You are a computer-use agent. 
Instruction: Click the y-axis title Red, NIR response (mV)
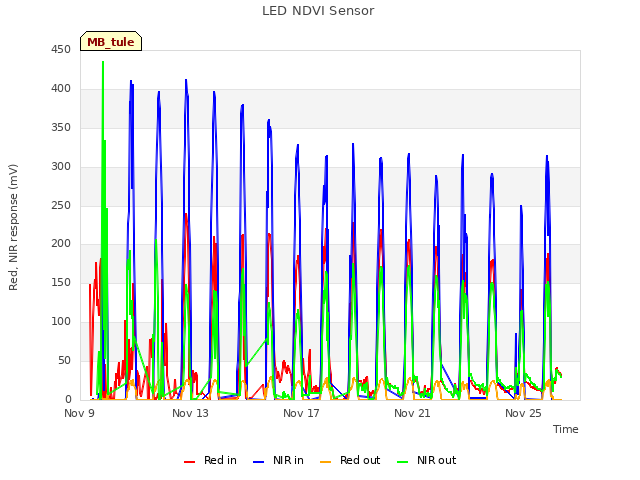[x=13, y=227]
